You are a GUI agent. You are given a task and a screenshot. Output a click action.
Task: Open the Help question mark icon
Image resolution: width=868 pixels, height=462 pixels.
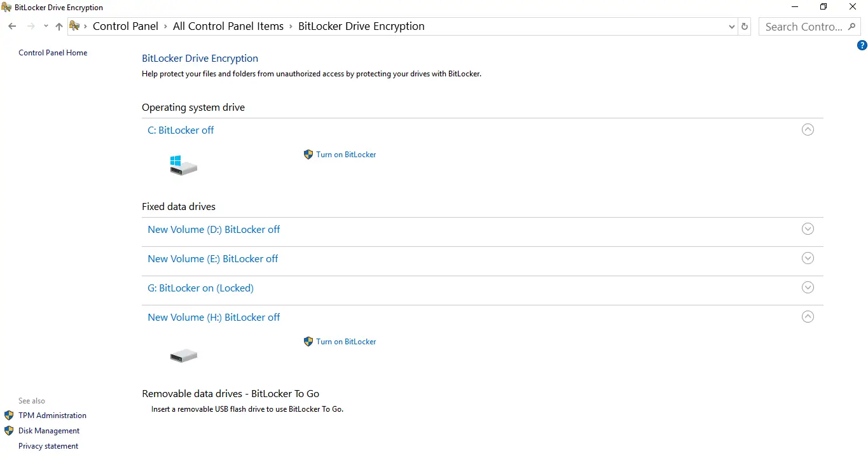(x=862, y=45)
